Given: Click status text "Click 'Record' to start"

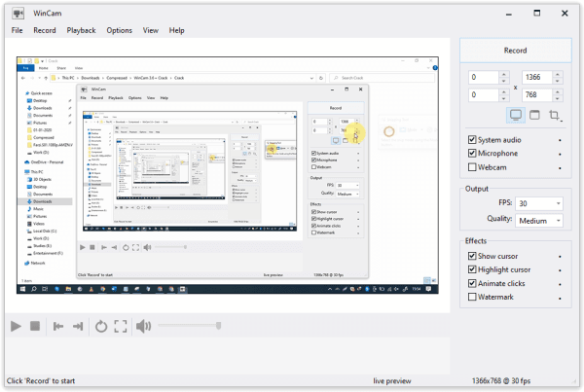Looking at the screenshot, I should 41,381.
